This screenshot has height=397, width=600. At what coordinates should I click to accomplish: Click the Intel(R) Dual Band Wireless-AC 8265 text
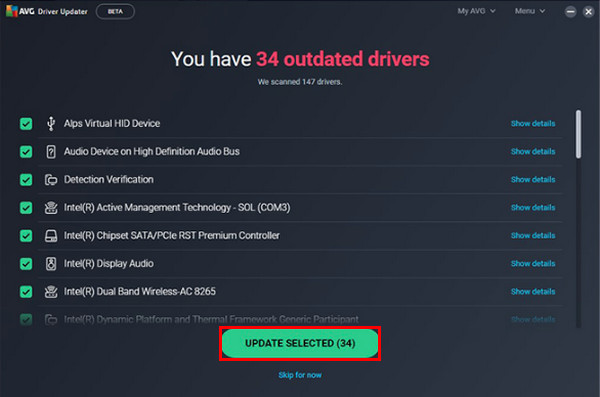pos(140,292)
